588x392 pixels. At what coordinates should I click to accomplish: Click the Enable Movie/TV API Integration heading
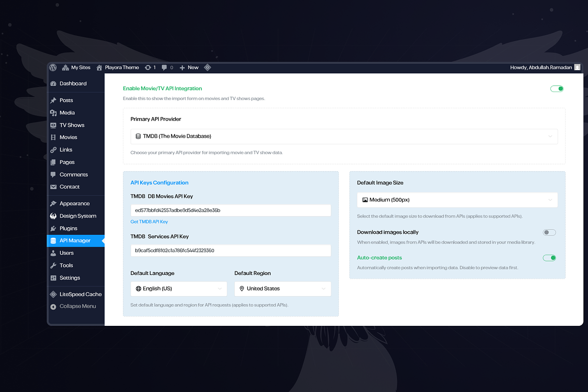click(x=162, y=89)
